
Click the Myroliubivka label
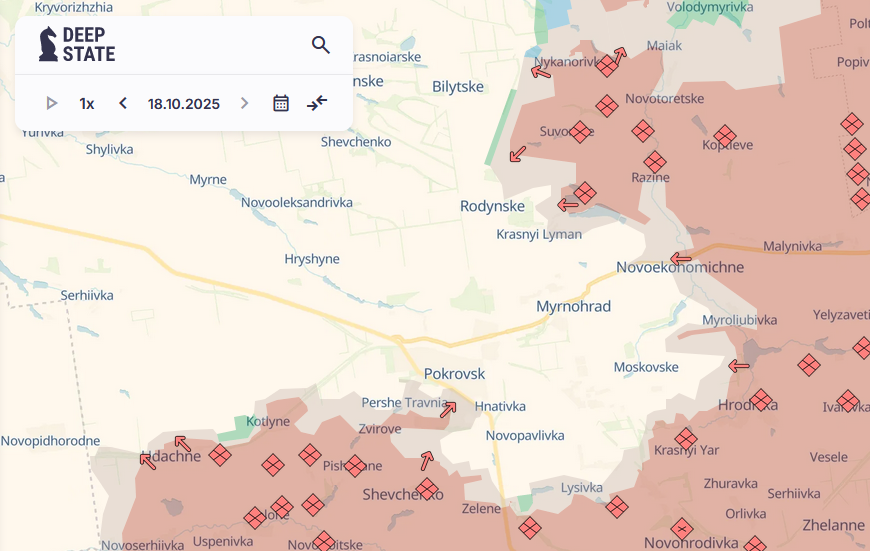[x=740, y=320]
